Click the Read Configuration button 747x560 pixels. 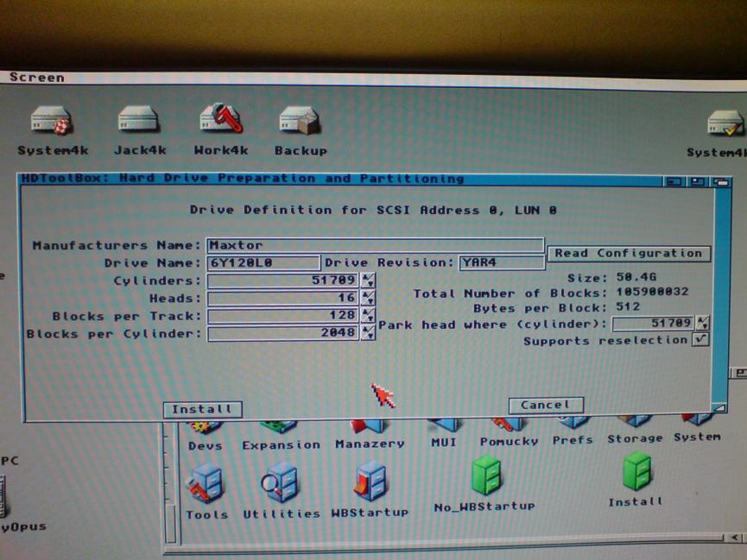[628, 254]
